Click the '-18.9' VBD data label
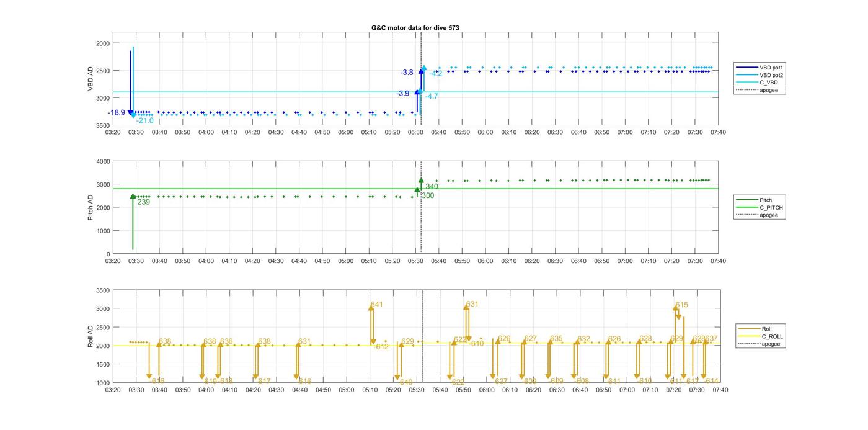The height and width of the screenshot is (430, 868). coord(116,112)
